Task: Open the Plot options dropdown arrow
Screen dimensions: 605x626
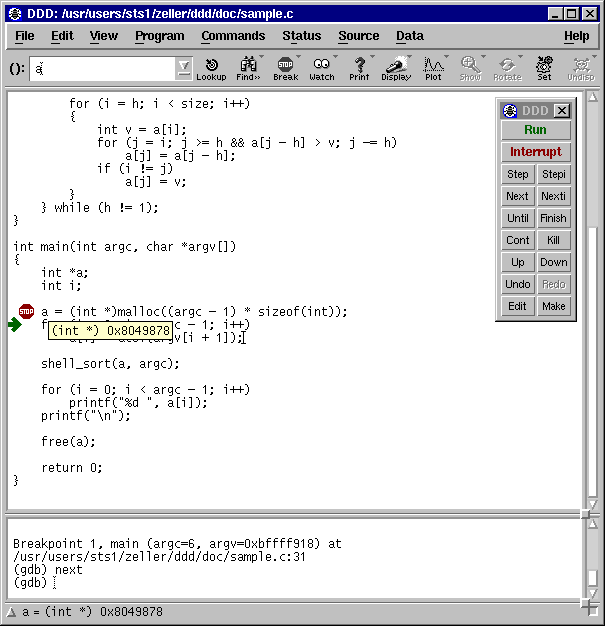Action: pos(446,57)
